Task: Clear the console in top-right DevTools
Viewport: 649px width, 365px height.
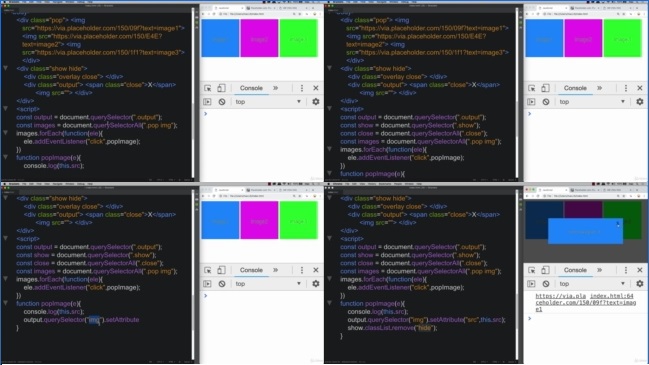Action: coord(546,102)
